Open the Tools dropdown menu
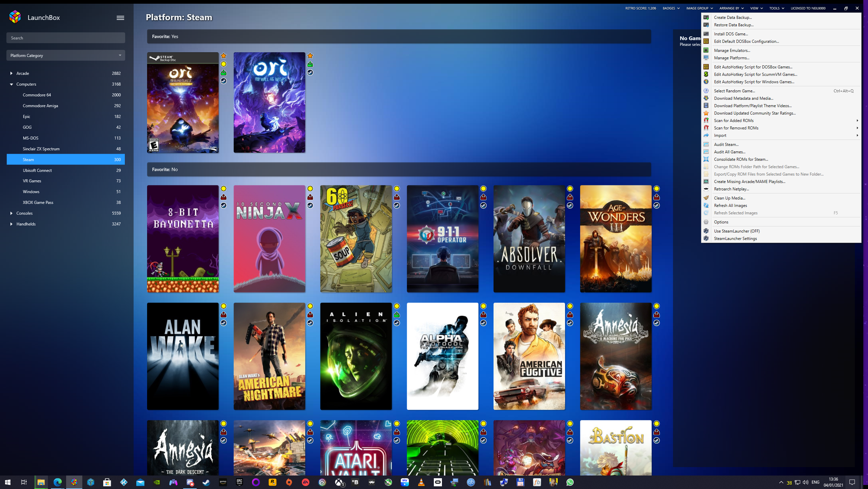 tap(777, 8)
